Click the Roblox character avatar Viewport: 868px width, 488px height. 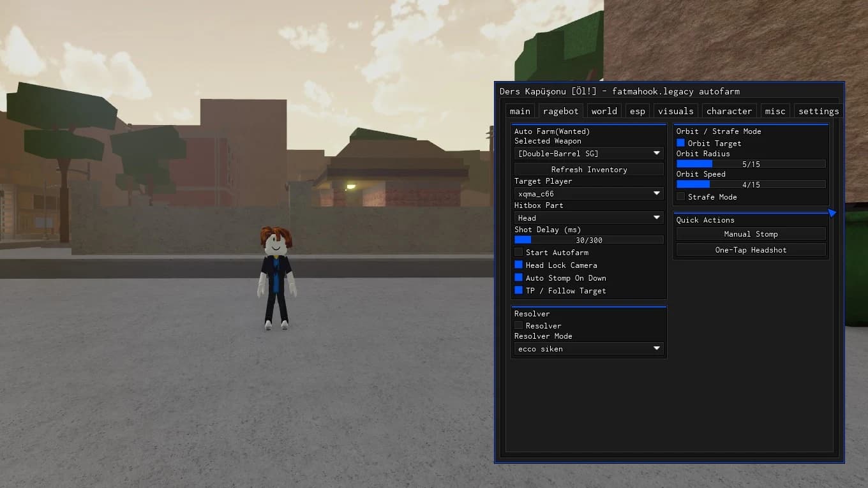pos(276,278)
